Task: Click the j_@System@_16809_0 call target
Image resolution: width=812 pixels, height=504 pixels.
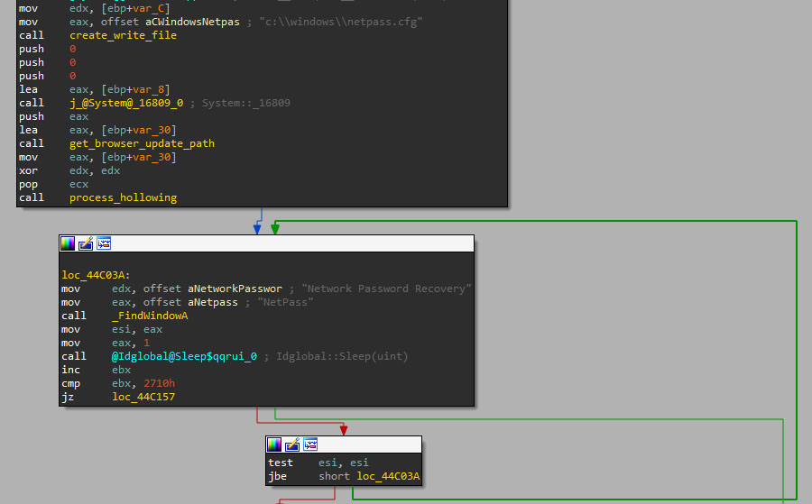Action: pos(126,103)
